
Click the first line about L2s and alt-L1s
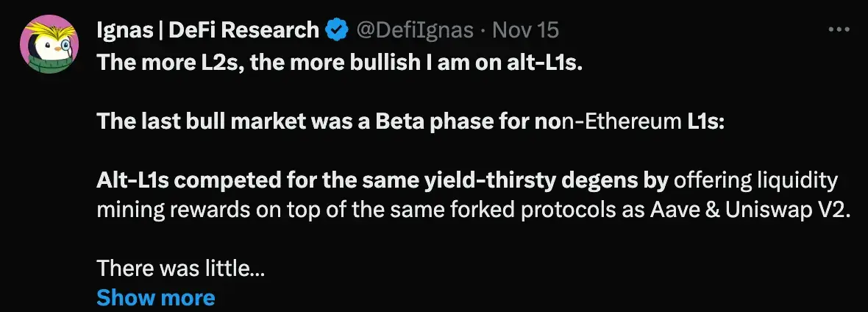(x=339, y=63)
